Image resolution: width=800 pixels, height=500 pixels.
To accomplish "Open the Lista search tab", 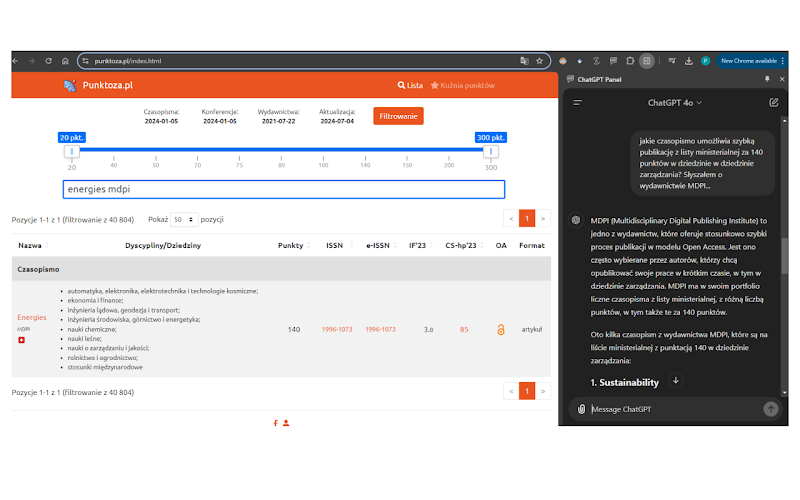I will [410, 86].
